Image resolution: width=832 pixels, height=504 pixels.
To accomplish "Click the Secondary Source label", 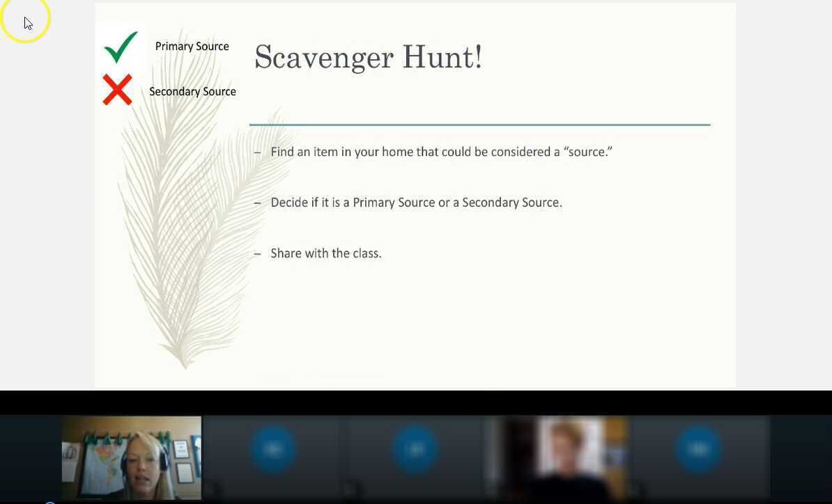I will point(192,91).
